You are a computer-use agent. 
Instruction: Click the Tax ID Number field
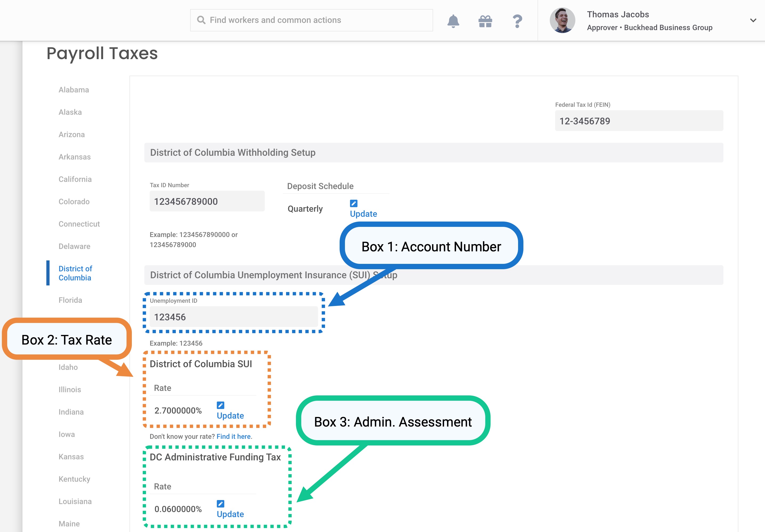coord(207,201)
